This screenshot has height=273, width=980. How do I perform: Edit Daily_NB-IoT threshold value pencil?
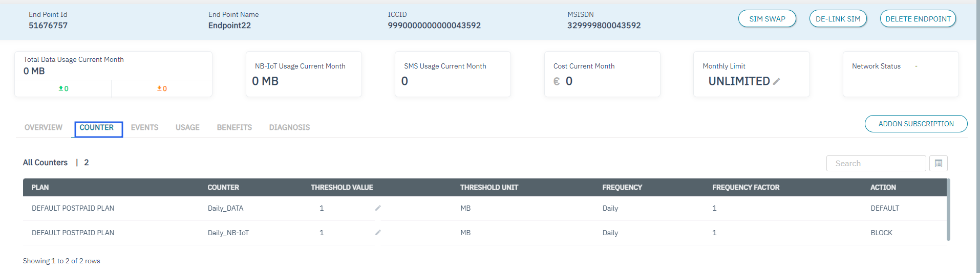[x=378, y=233]
